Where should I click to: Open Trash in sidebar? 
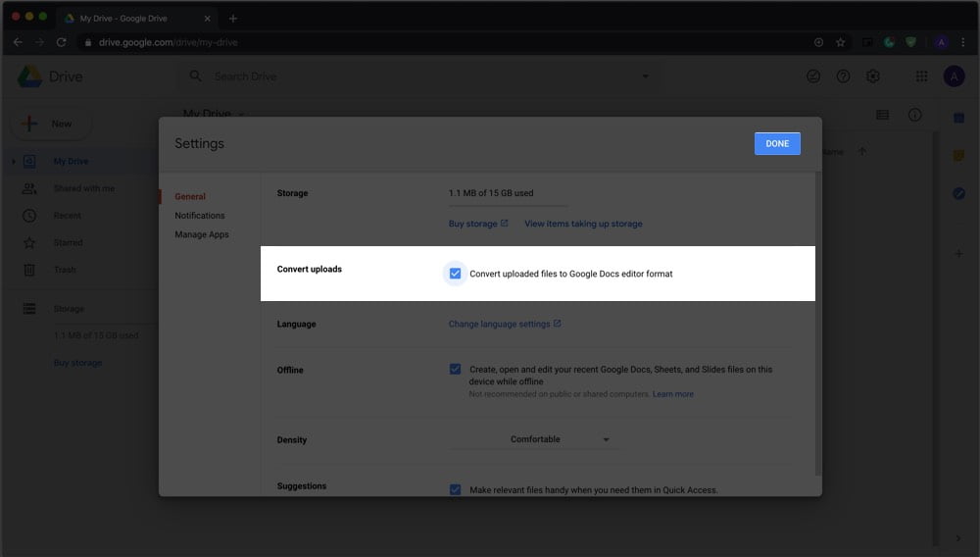tap(65, 270)
